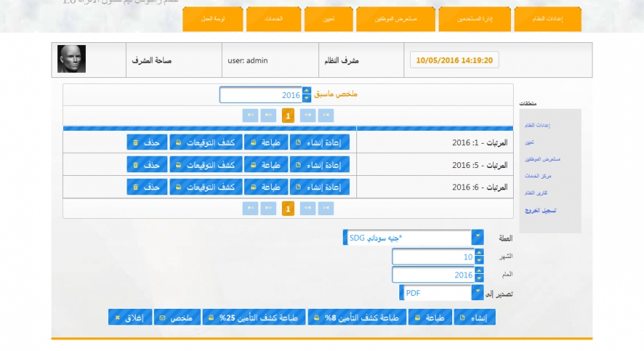Image resolution: width=644 pixels, height=351 pixels.
Task: Click next page arrow in top pager
Action: click(x=268, y=114)
